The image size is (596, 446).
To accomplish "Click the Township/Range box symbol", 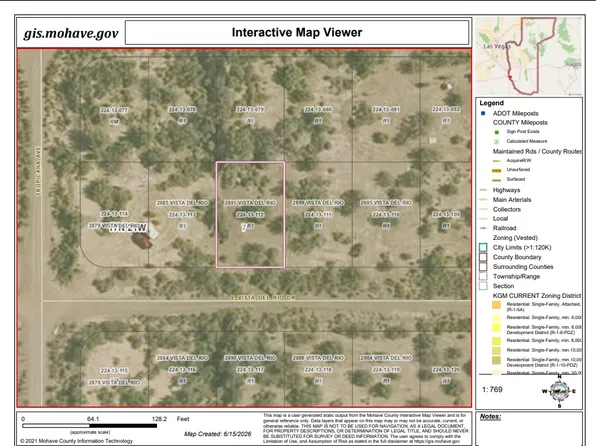I will click(x=483, y=276).
